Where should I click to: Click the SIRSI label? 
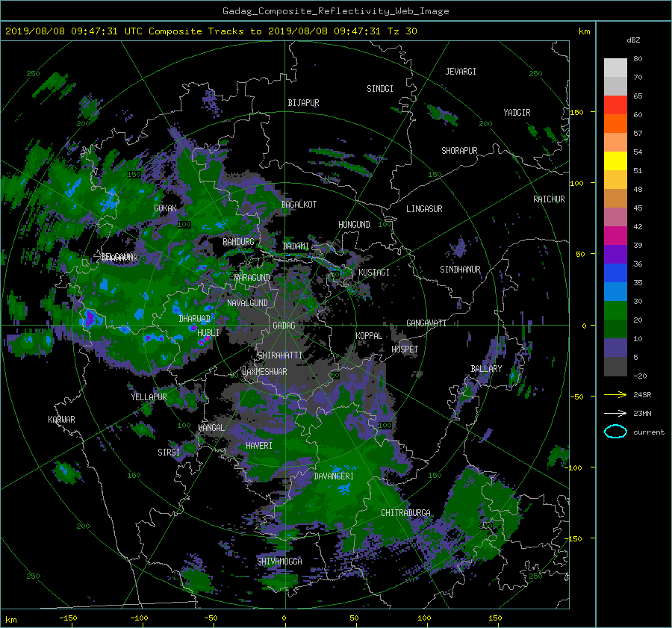(169, 453)
